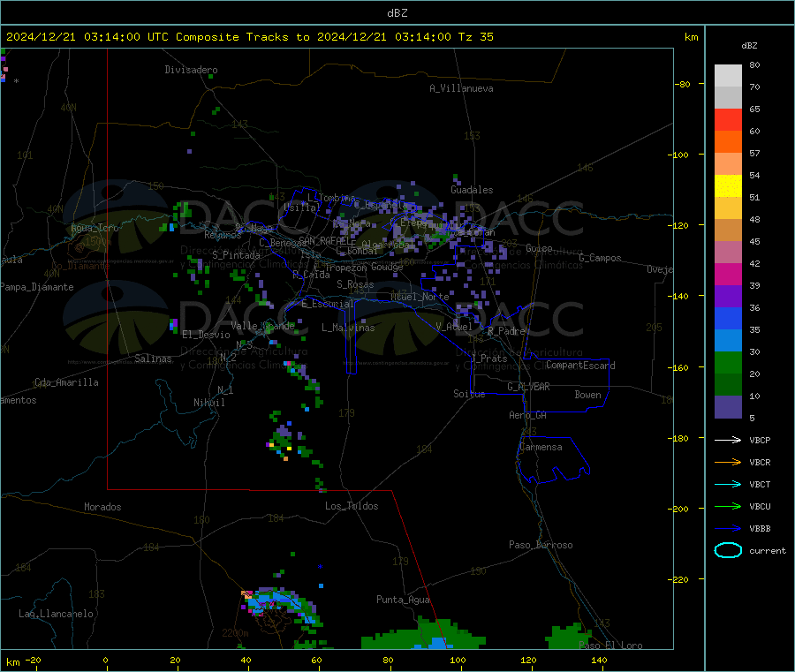The height and width of the screenshot is (672, 795).
Task: Click the yellow radar echo pixel near Nihuil cell
Action: click(x=289, y=449)
